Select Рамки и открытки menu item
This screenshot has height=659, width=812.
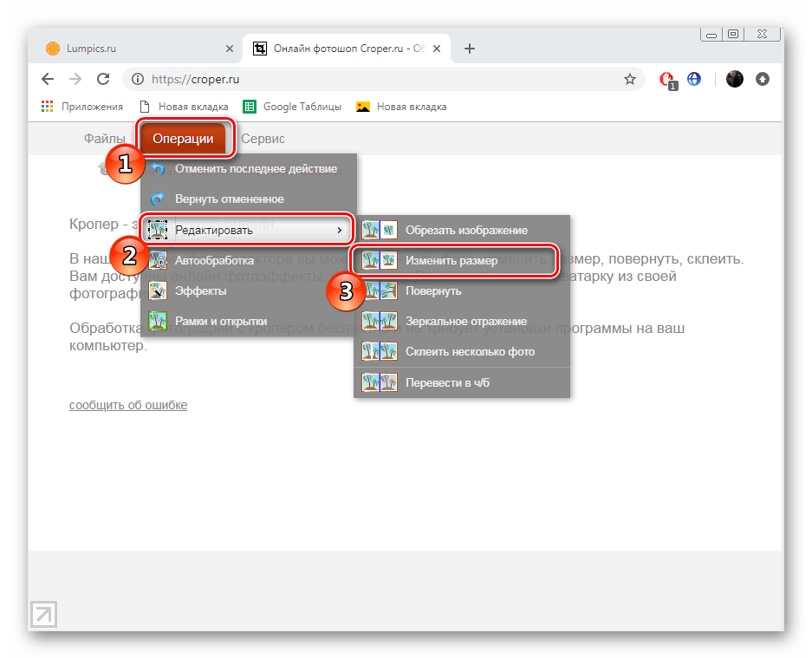click(x=249, y=321)
